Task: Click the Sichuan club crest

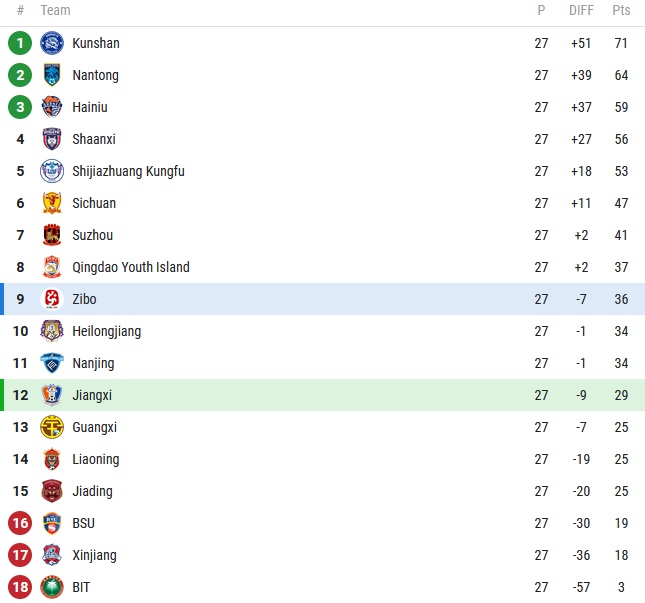Action: (x=52, y=203)
